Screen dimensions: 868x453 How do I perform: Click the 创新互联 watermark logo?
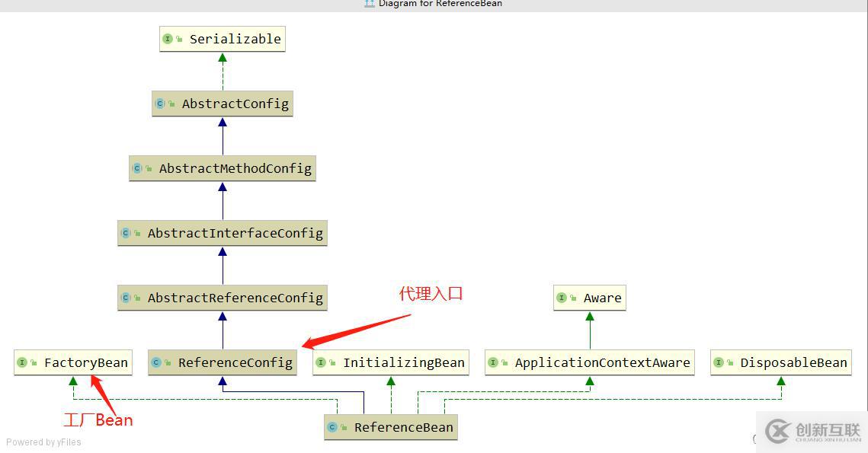point(812,432)
